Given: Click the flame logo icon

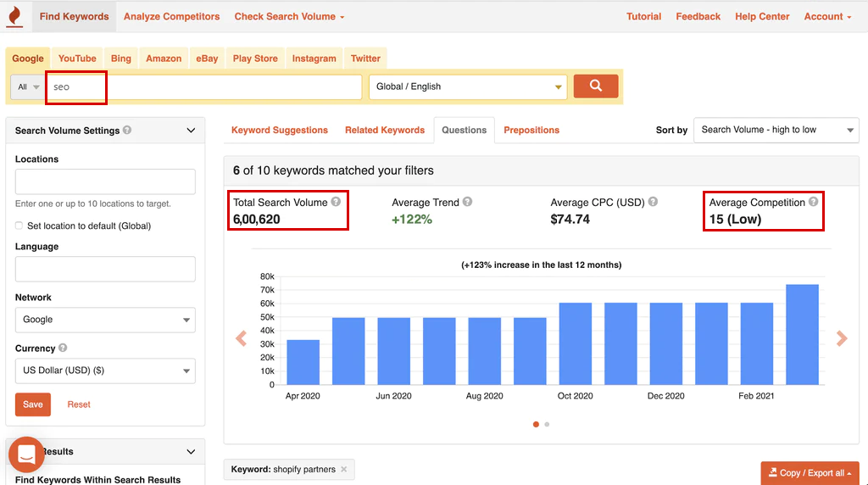Looking at the screenshot, I should point(15,16).
